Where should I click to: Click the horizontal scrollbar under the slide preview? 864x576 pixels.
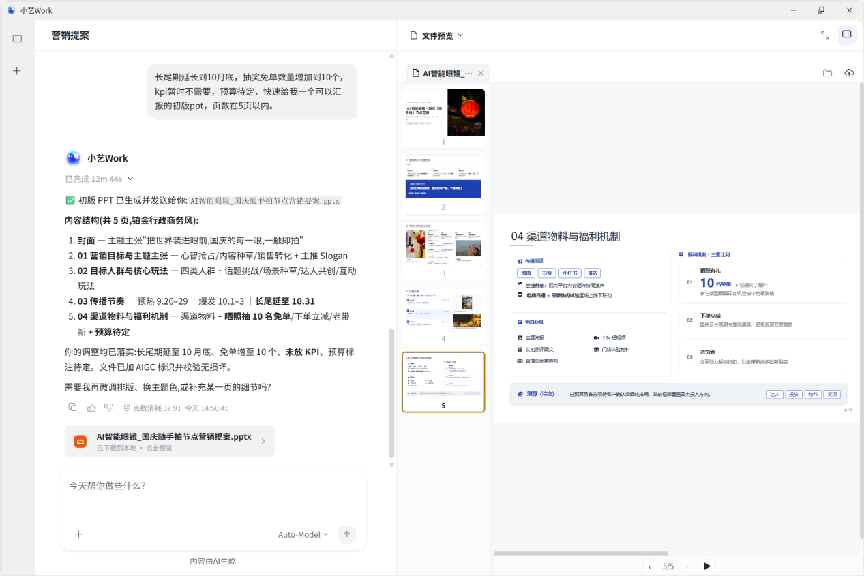(x=581, y=553)
